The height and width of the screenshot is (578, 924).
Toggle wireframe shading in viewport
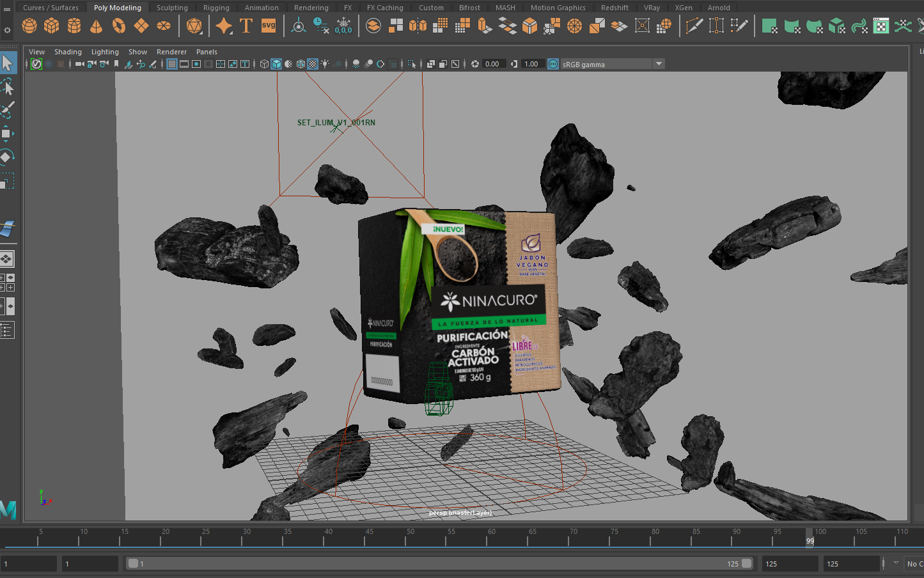(x=264, y=64)
